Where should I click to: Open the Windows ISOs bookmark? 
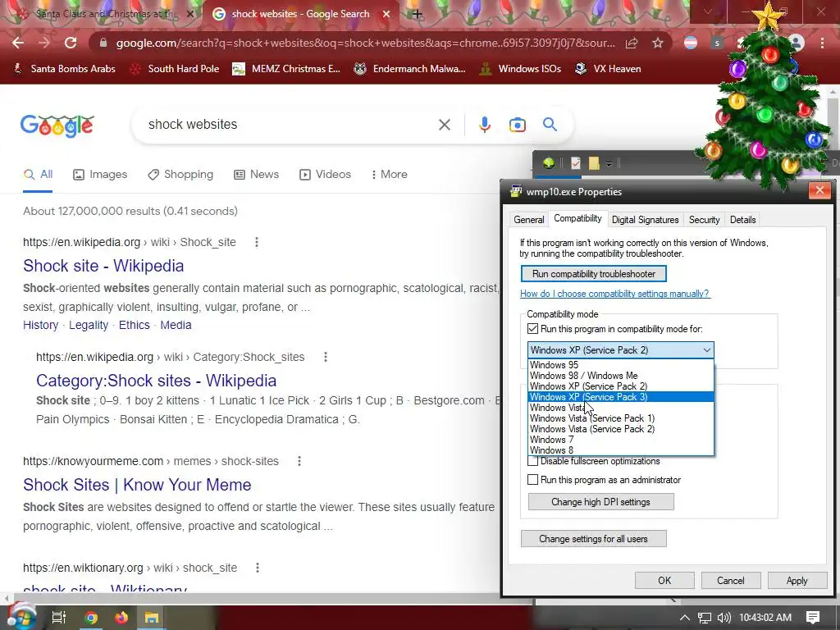[x=519, y=69]
